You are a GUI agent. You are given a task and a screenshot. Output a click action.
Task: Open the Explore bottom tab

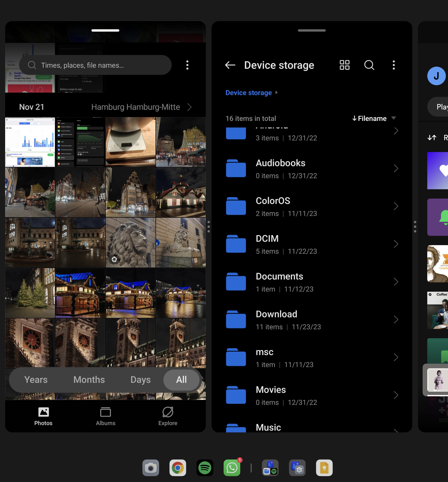168,416
